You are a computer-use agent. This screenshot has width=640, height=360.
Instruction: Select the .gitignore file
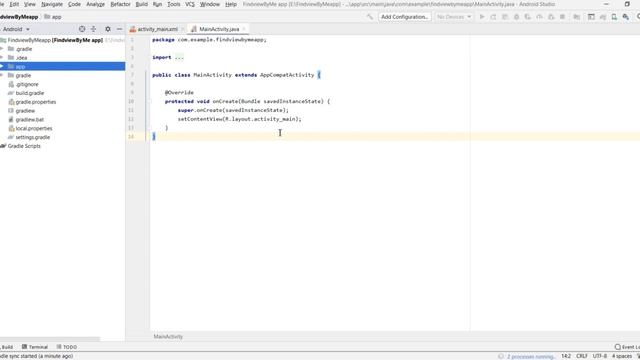tap(27, 84)
